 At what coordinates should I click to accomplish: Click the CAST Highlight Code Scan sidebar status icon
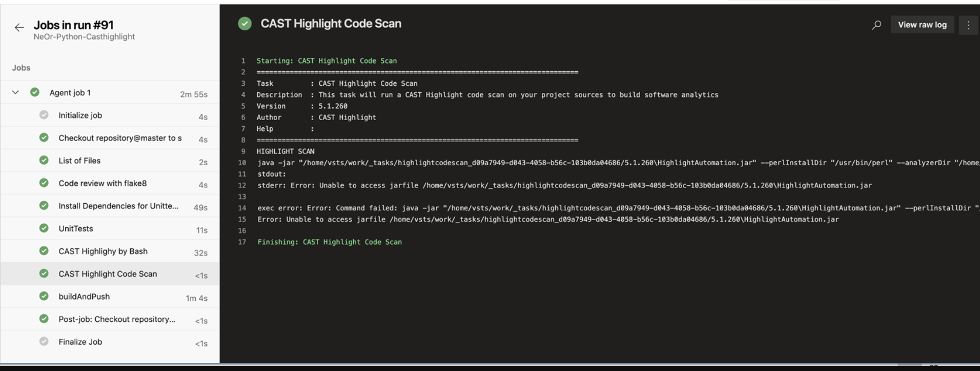click(44, 274)
